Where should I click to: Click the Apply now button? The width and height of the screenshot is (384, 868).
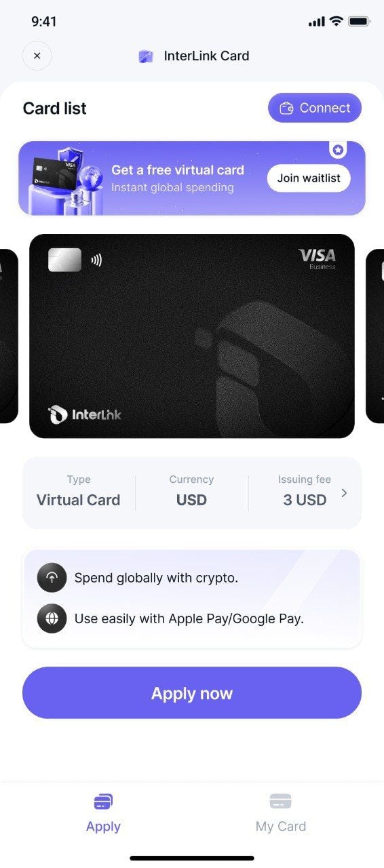click(x=192, y=693)
